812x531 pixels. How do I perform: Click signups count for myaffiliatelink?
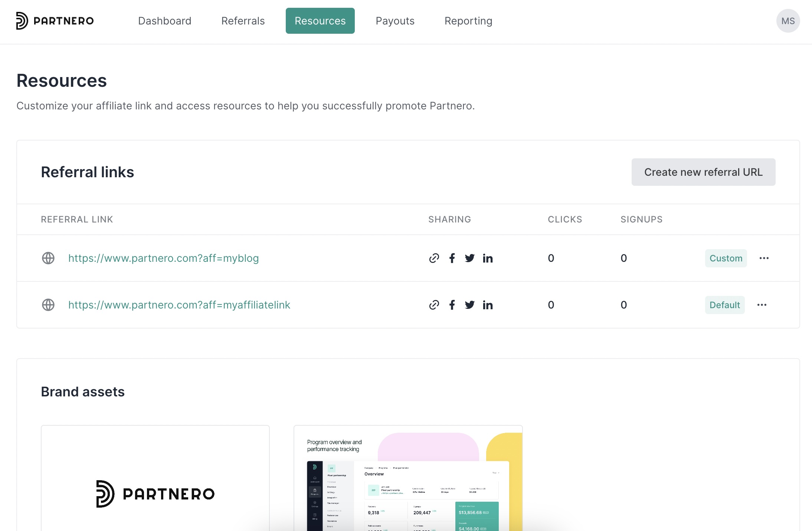[624, 305]
